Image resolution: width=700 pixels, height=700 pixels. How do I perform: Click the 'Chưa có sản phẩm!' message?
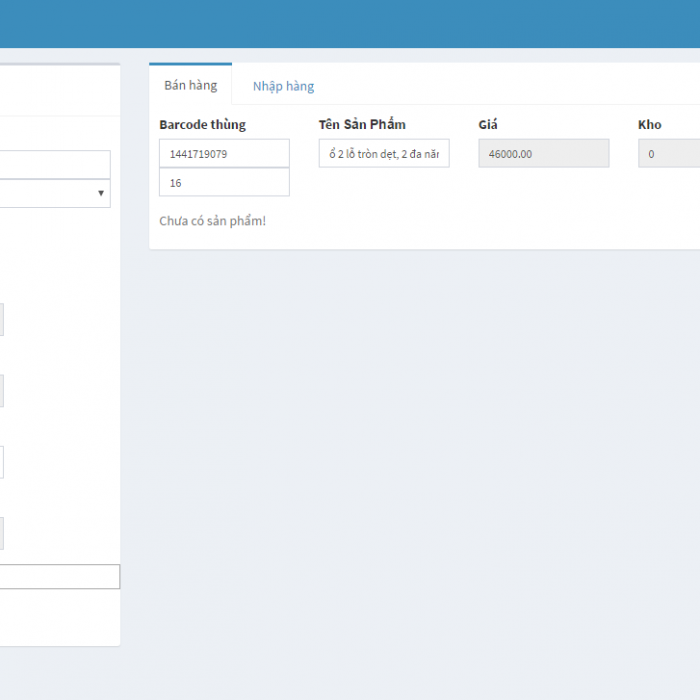tap(212, 221)
